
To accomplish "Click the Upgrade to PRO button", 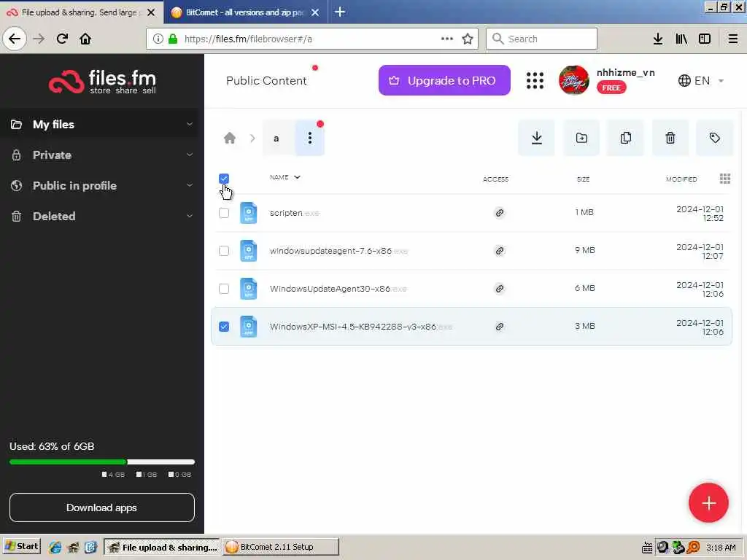I will tap(444, 80).
